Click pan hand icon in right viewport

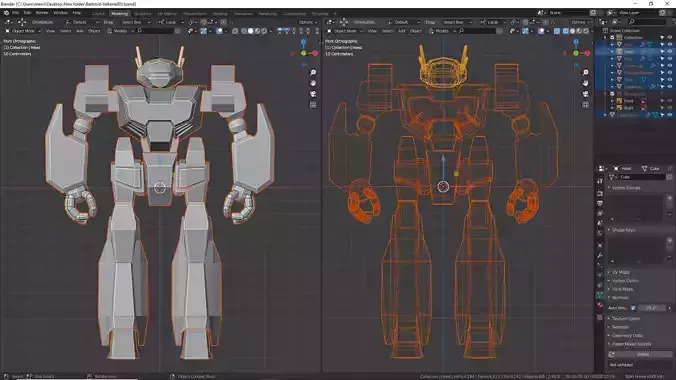click(585, 83)
